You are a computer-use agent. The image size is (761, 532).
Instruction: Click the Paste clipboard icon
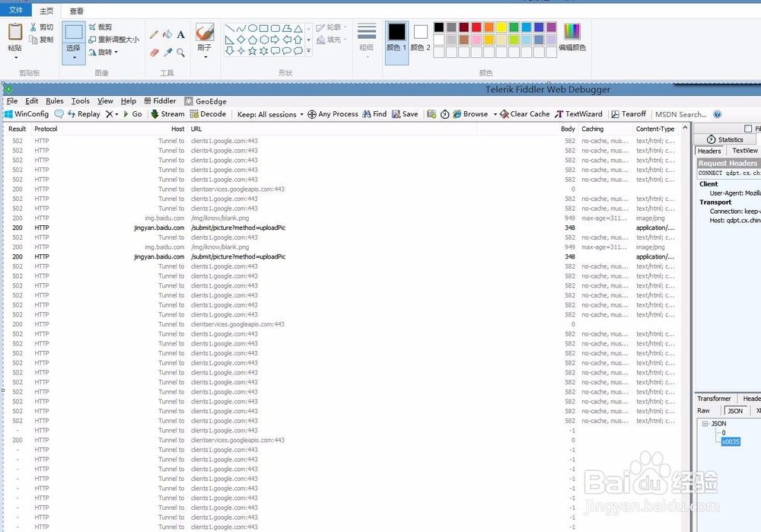click(15, 32)
